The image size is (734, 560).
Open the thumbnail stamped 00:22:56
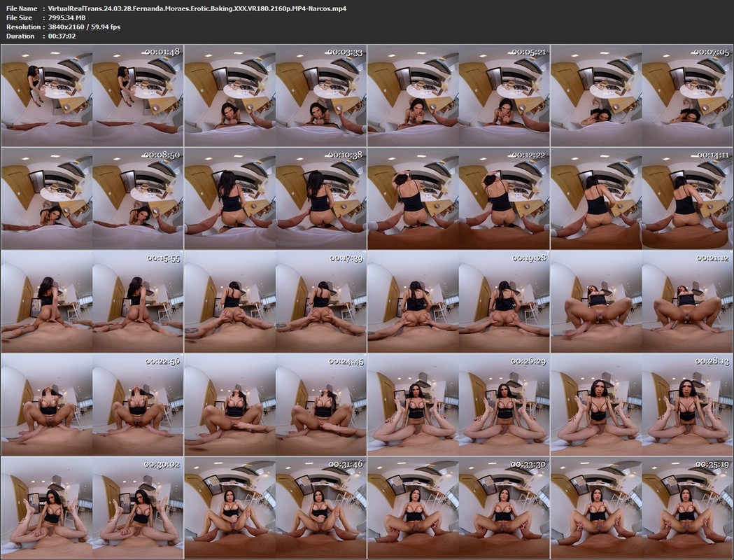[92, 405]
